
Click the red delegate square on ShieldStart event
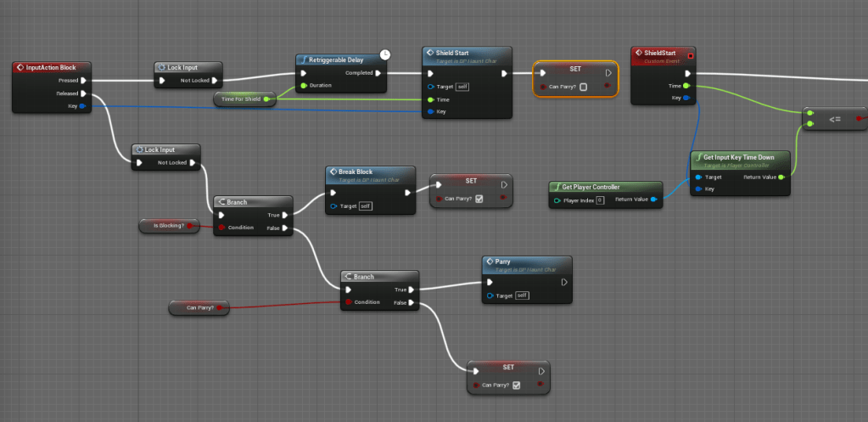coord(689,56)
